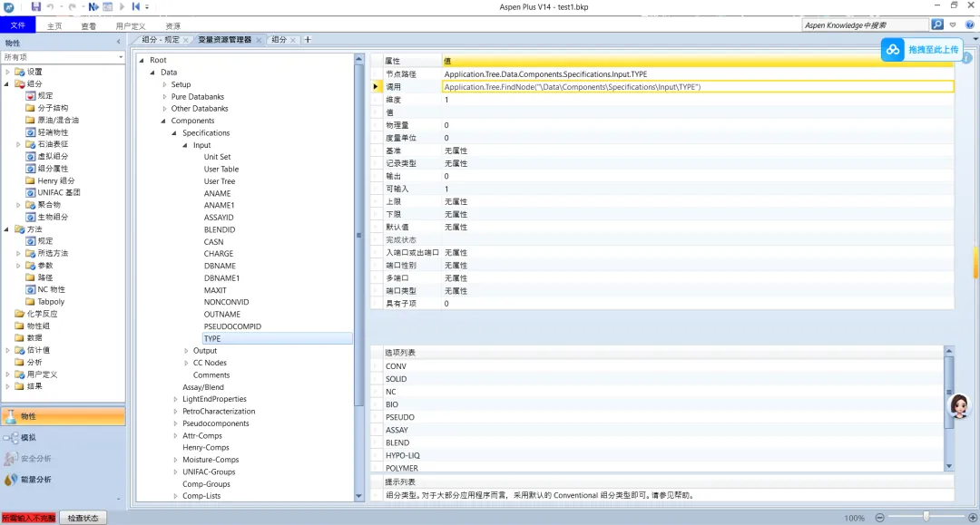Expand the Setup node in variable tree
980x525 pixels.
[x=164, y=84]
